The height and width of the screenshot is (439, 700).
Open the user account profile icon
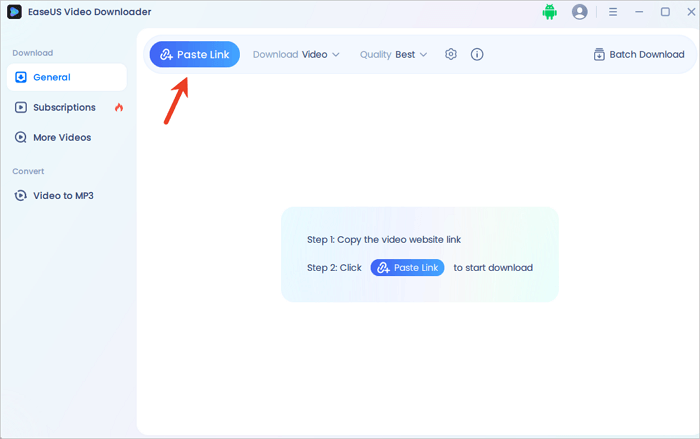pos(579,12)
